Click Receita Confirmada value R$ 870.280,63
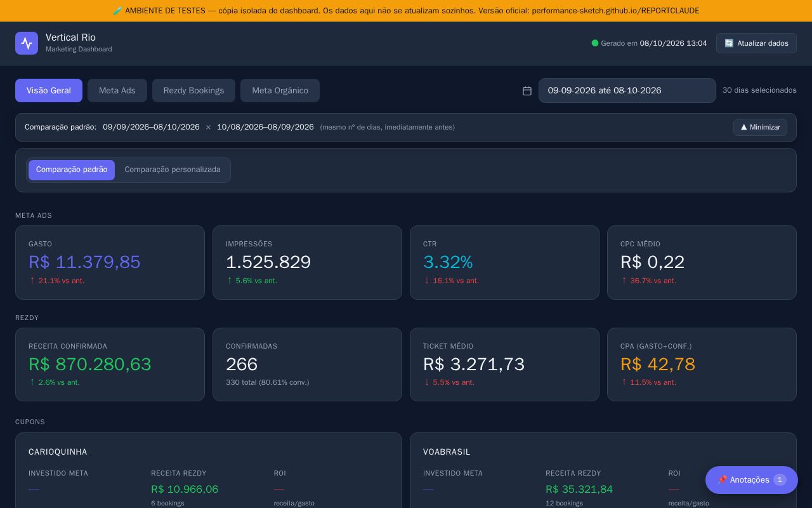Image resolution: width=812 pixels, height=508 pixels. (90, 364)
